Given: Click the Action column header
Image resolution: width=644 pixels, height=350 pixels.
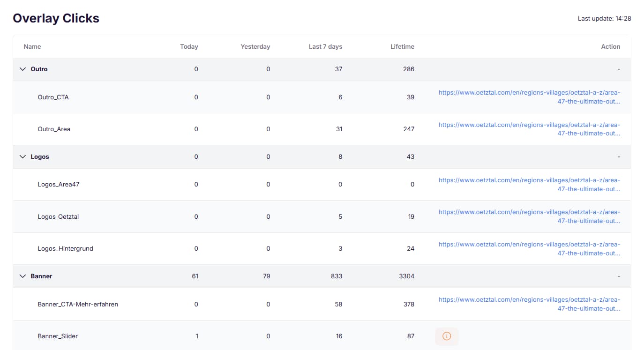Looking at the screenshot, I should 611,46.
